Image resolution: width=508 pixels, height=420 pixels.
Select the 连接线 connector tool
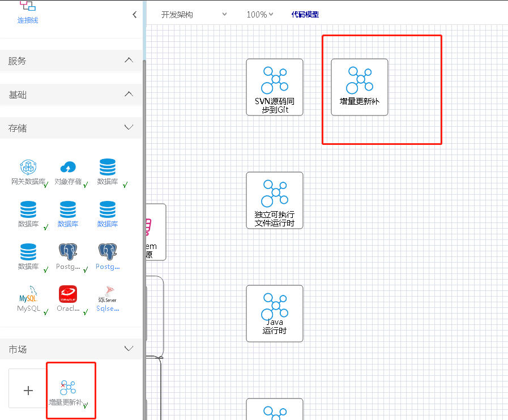27,11
